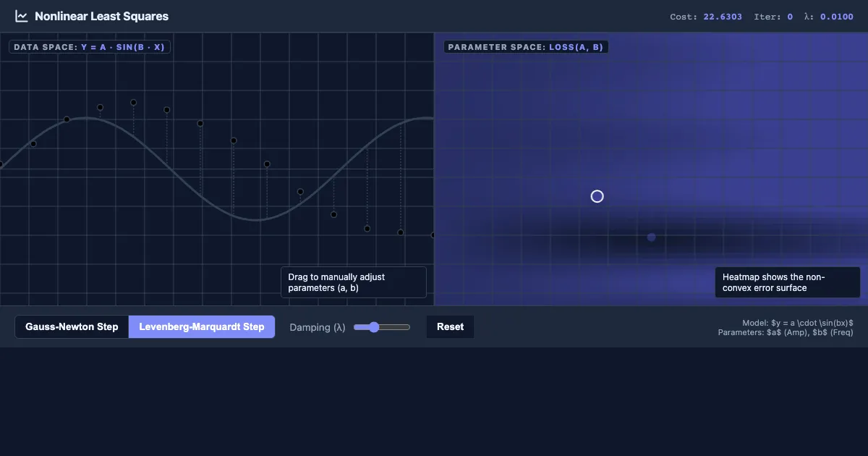Click the white ring parameter marker
This screenshot has height=456, width=868.
(x=597, y=196)
